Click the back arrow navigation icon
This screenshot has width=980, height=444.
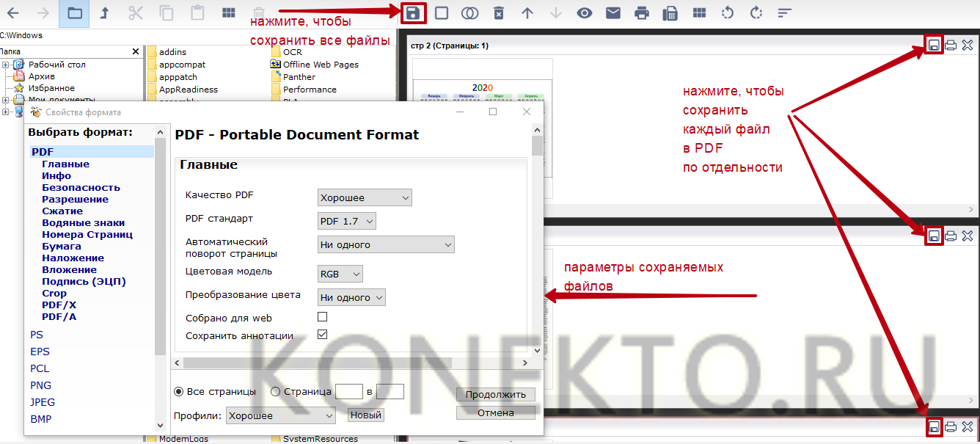tap(12, 12)
